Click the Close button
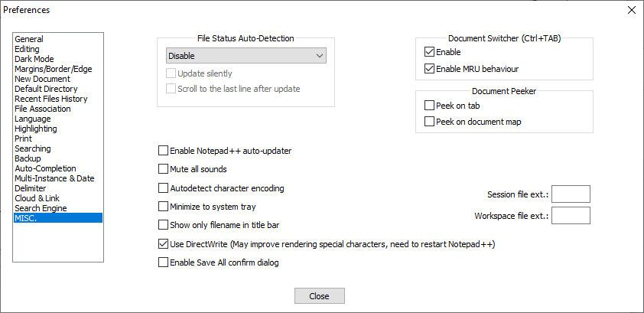The width and height of the screenshot is (644, 313). (x=320, y=295)
